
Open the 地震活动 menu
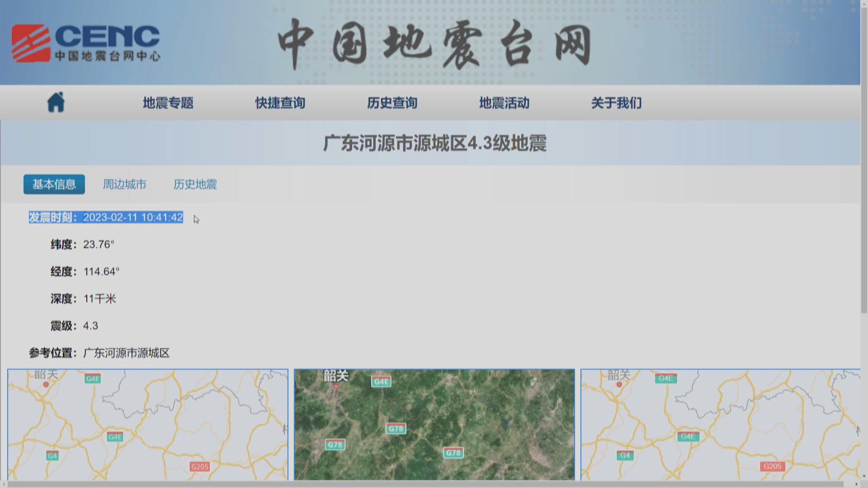coord(504,103)
